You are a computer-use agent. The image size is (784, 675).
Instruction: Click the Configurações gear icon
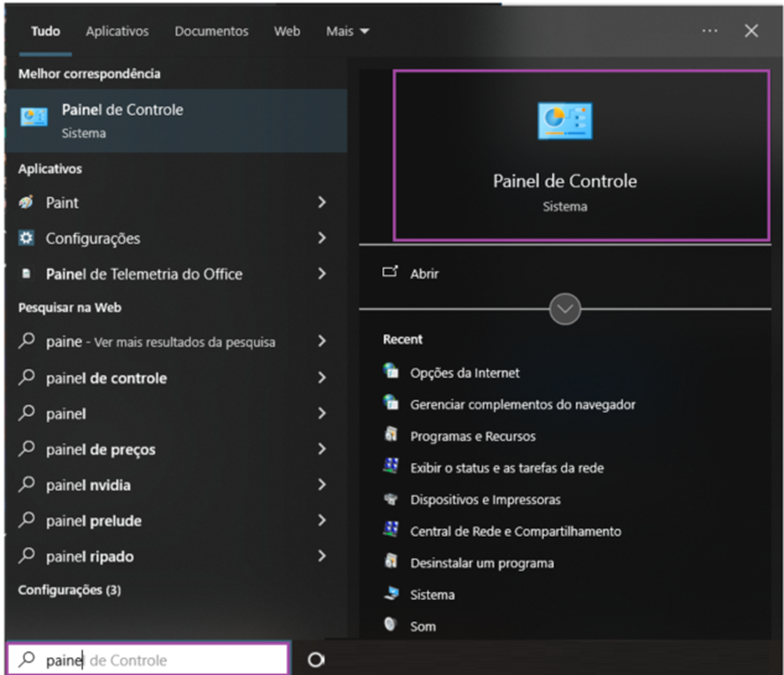[26, 238]
